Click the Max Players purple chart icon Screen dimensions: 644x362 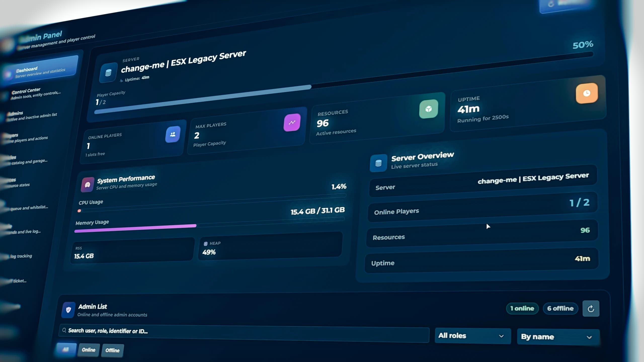pyautogui.click(x=292, y=122)
